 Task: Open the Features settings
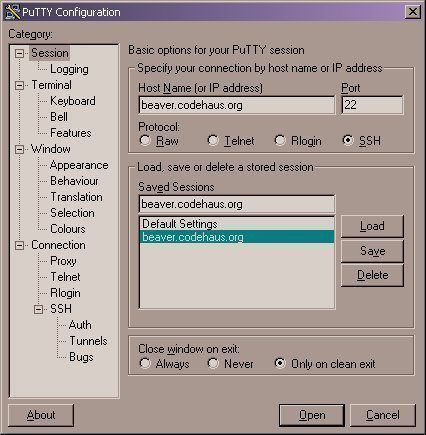(x=71, y=133)
